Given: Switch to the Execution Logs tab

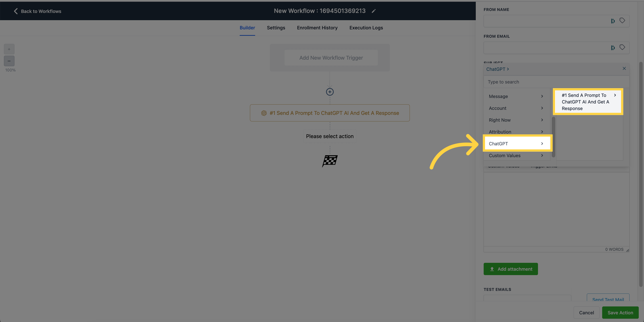Looking at the screenshot, I should tap(366, 28).
